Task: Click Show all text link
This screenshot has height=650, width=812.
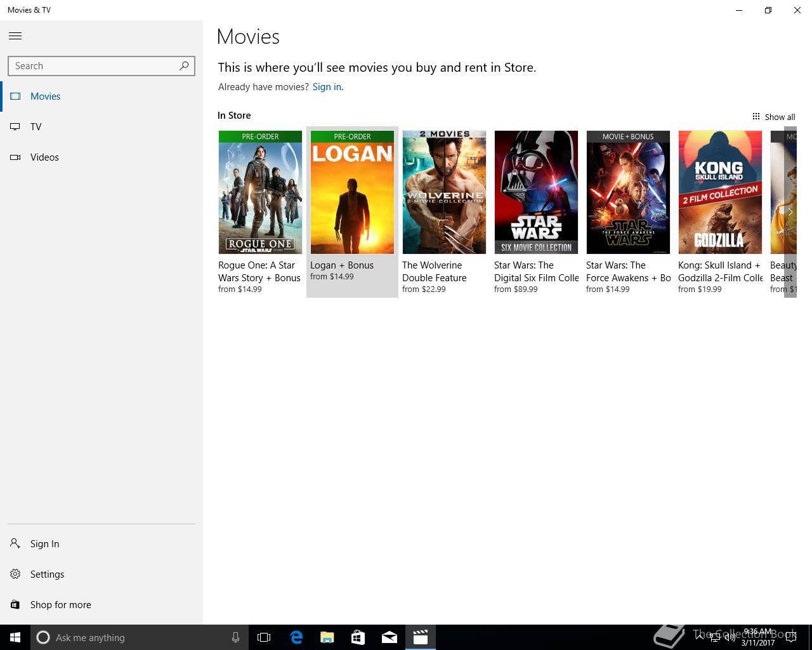Action: point(780,117)
